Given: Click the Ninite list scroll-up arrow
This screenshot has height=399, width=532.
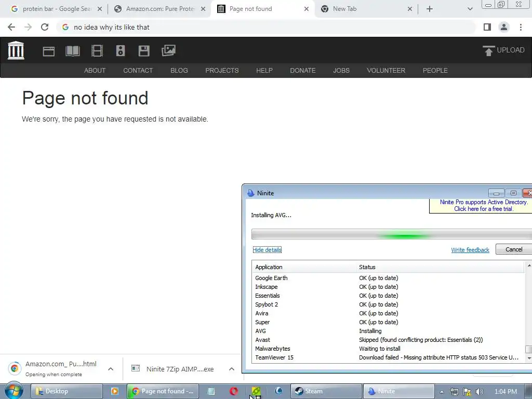Looking at the screenshot, I should [x=528, y=266].
